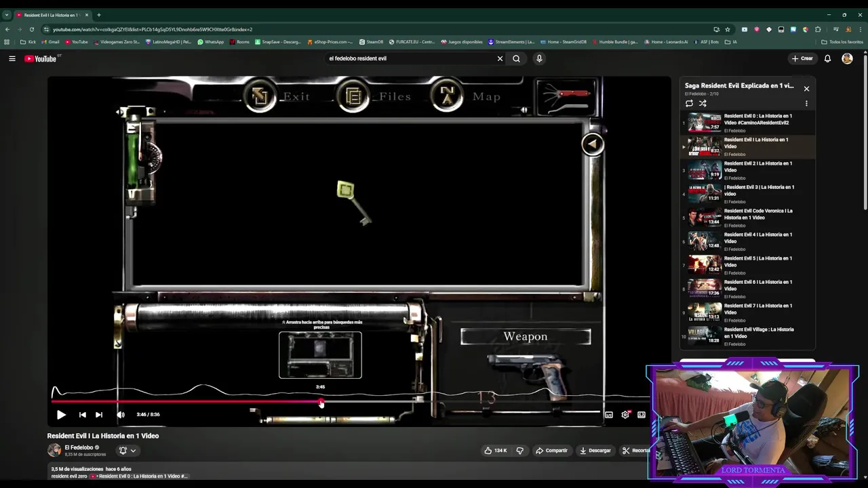Click the red video progress bar
868x488 pixels.
186,402
